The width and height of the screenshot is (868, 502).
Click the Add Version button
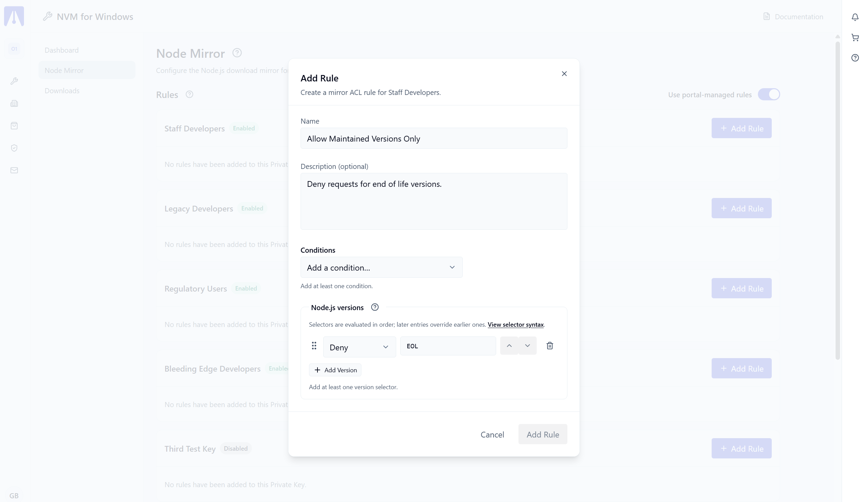[x=335, y=370]
